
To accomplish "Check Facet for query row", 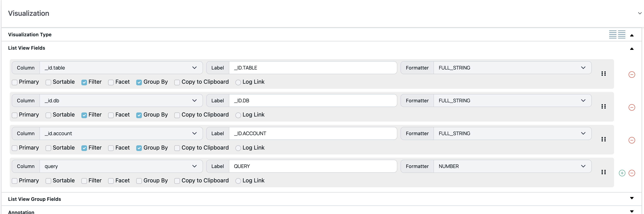I will coord(111,181).
